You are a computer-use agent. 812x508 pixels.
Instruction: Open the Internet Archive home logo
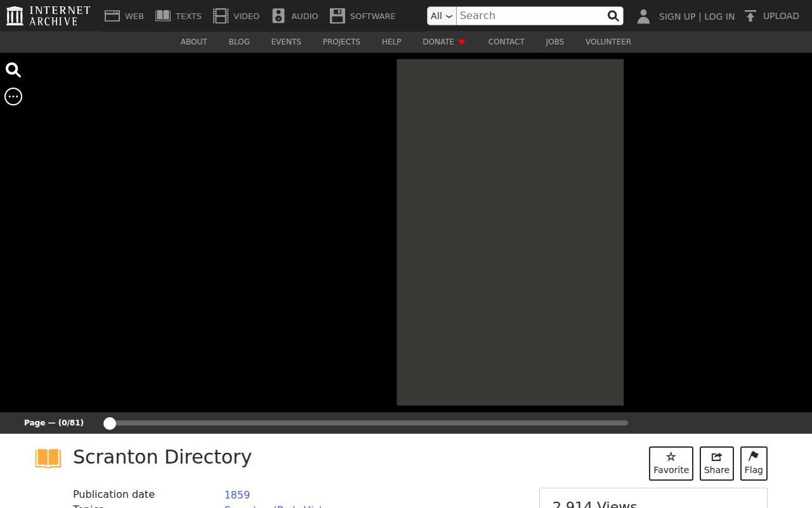point(48,16)
